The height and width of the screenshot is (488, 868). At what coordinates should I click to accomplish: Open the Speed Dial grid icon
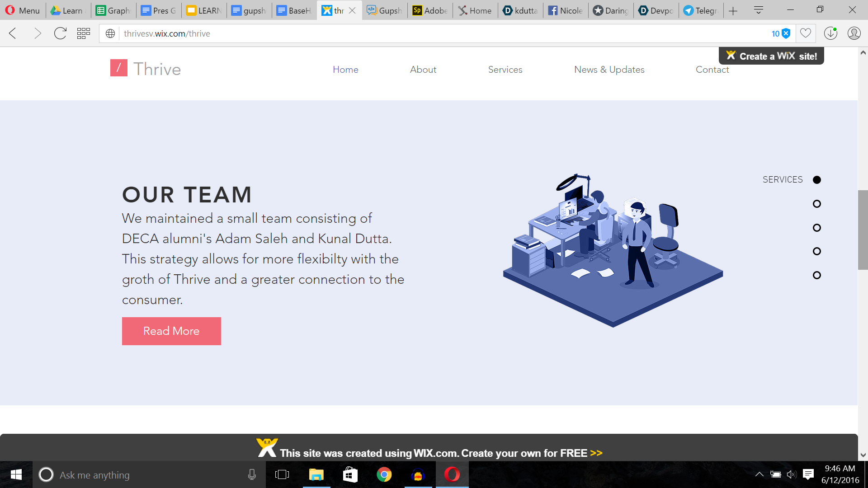click(x=84, y=33)
